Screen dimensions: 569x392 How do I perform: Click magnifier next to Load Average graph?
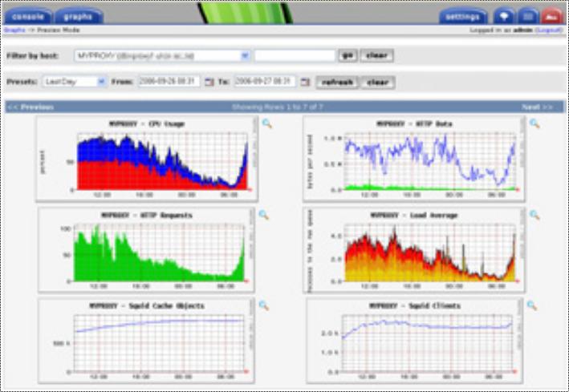pyautogui.click(x=534, y=215)
